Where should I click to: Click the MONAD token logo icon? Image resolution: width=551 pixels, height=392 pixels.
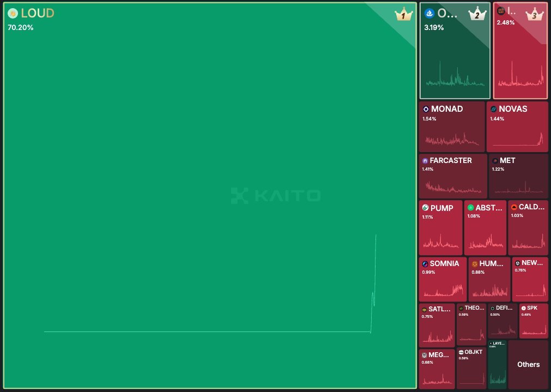[x=426, y=109]
